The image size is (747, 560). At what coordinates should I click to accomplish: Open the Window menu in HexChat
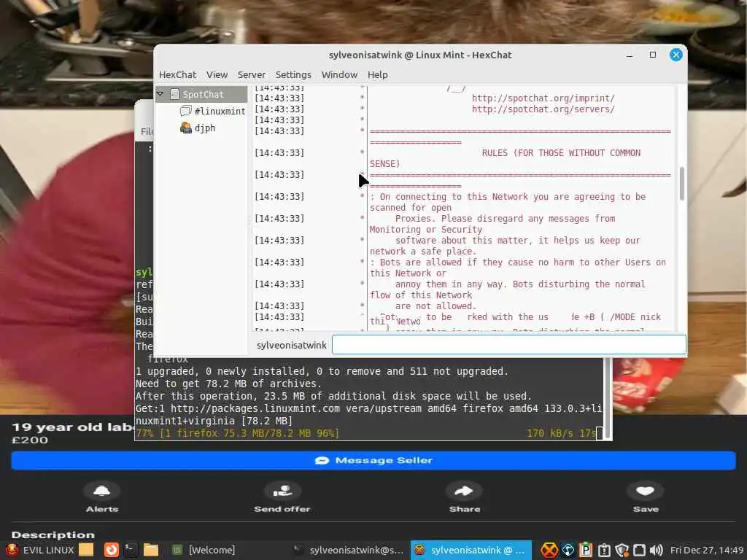[339, 75]
